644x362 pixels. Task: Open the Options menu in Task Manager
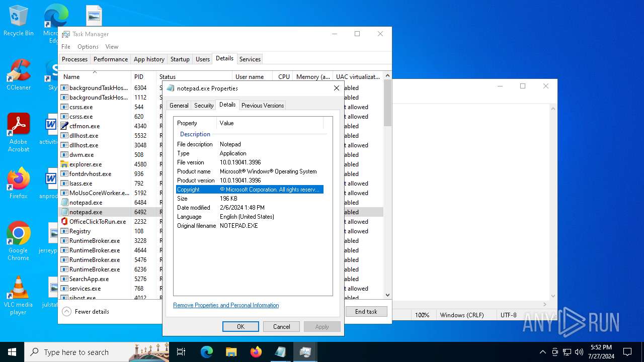(88, 47)
